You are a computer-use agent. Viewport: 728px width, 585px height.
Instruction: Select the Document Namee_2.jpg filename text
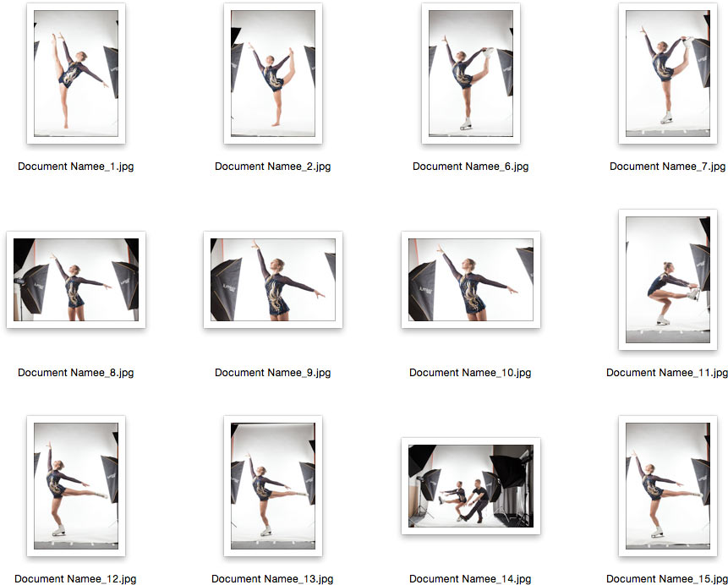tap(273, 167)
